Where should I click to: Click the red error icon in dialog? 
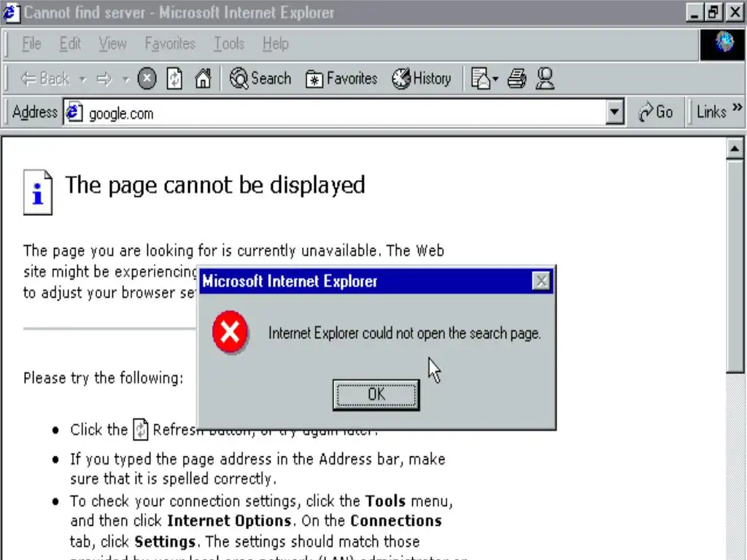(x=230, y=332)
